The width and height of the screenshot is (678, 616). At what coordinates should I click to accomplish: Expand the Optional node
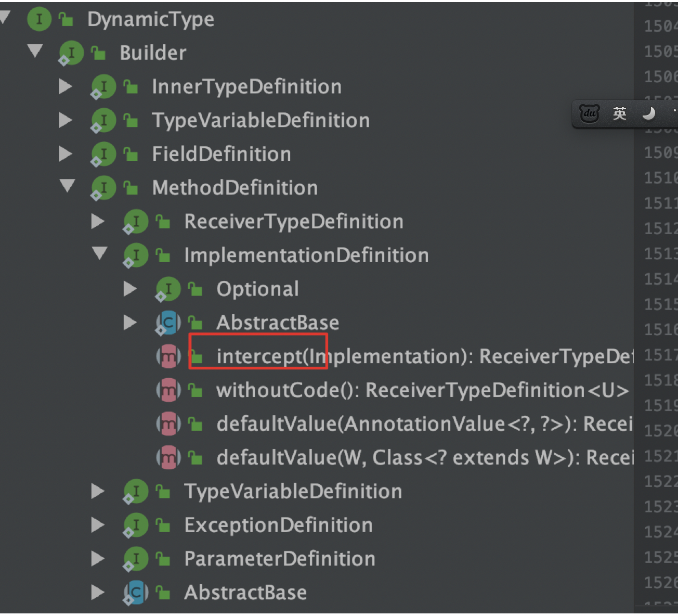[x=130, y=289]
